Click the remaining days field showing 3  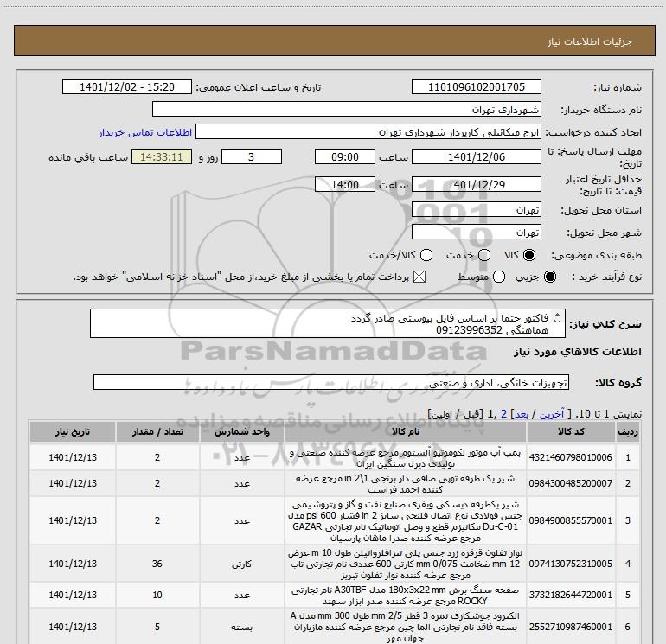click(x=252, y=156)
